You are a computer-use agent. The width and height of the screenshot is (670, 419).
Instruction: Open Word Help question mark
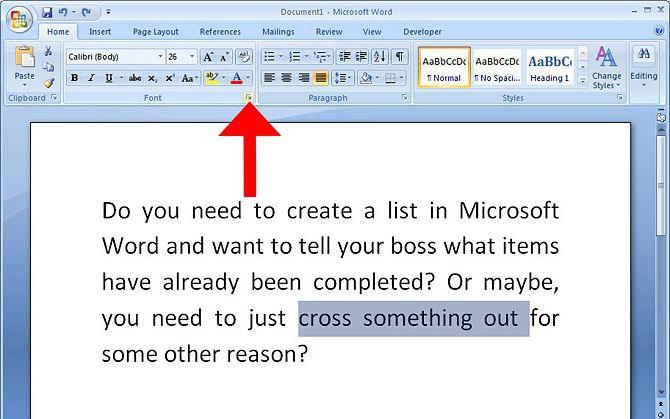tap(658, 31)
